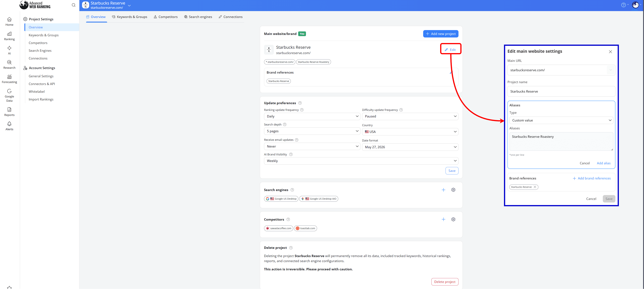Select Keywords & Groups in sidebar
The width and height of the screenshot is (644, 289).
pyautogui.click(x=44, y=35)
